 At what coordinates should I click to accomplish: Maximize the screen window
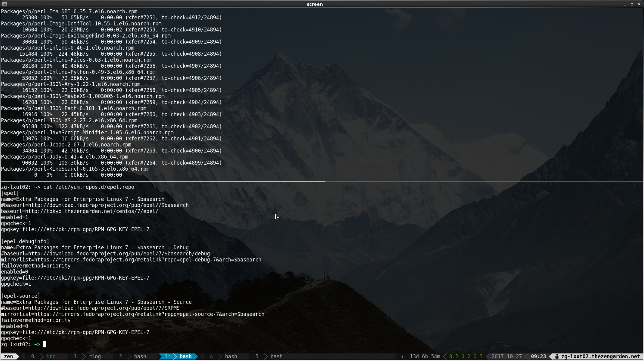pyautogui.click(x=632, y=4)
